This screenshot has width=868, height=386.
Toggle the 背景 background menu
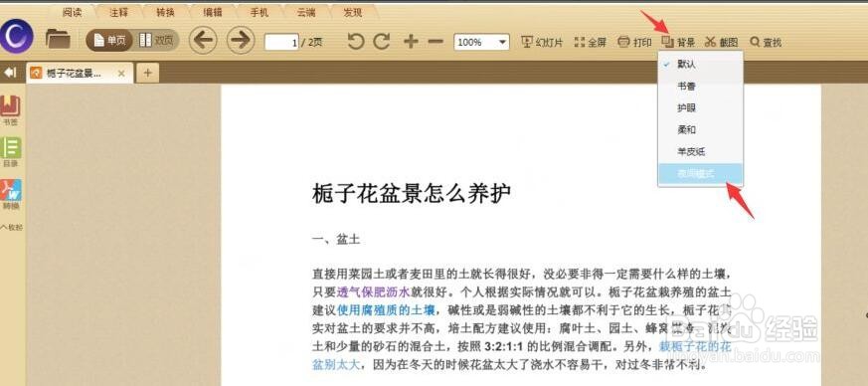point(679,42)
